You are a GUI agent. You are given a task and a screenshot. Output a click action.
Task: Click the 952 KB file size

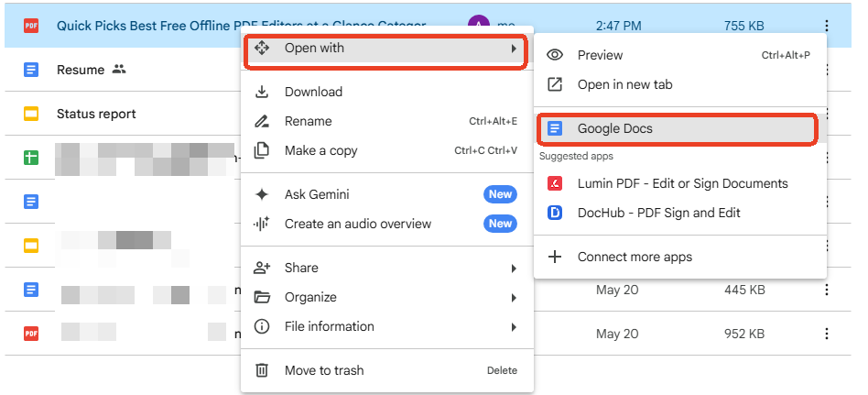[744, 334]
